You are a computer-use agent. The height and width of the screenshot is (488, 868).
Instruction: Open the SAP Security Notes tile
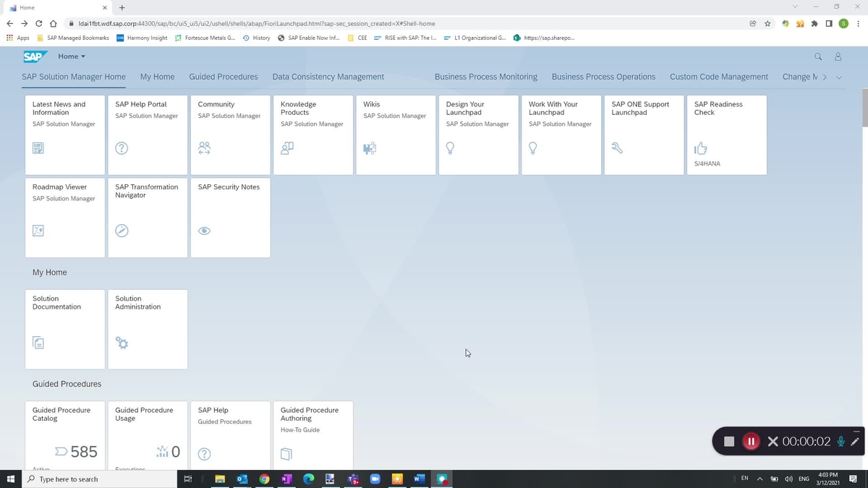(x=230, y=218)
